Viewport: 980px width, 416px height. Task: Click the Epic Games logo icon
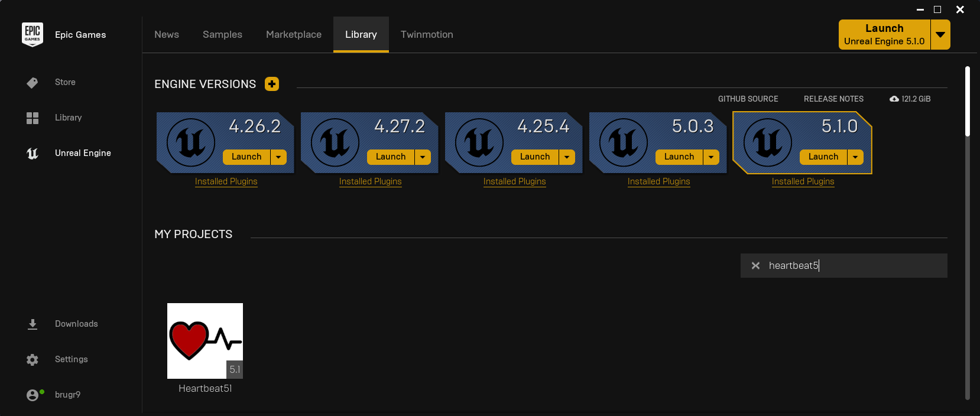[x=33, y=34]
